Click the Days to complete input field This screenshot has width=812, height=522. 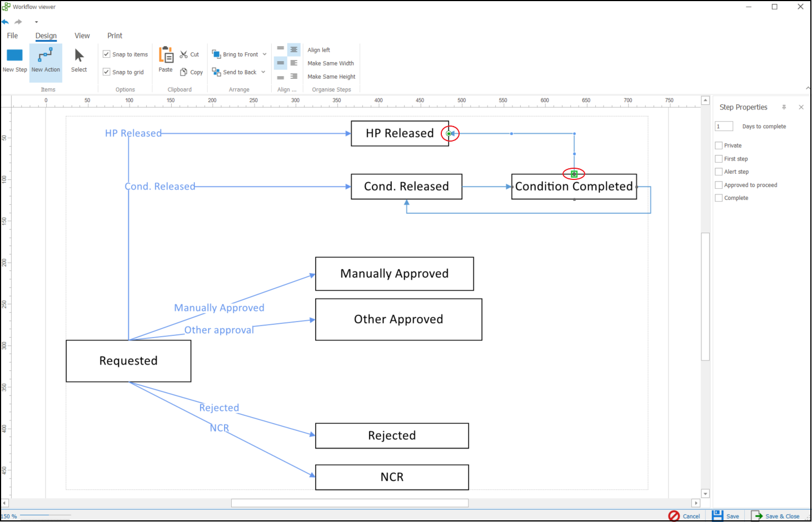[724, 127]
